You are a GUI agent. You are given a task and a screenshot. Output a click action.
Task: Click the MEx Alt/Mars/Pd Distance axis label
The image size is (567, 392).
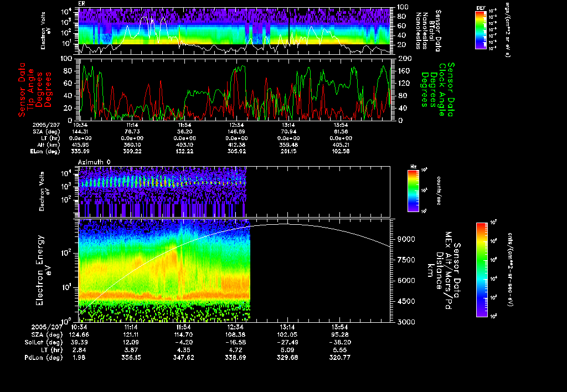(x=449, y=270)
